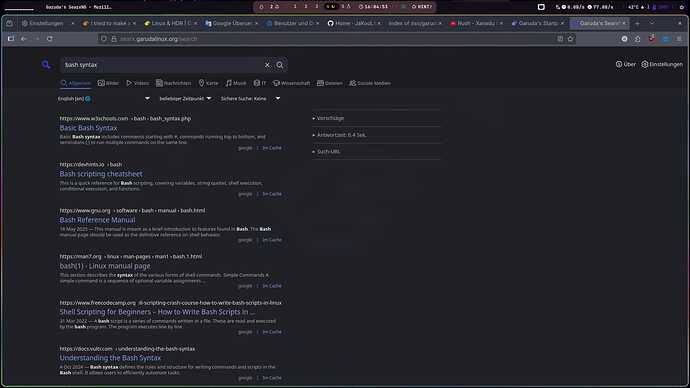
Task: Switch to workspace 2 in top bar
Action: coord(306,7)
